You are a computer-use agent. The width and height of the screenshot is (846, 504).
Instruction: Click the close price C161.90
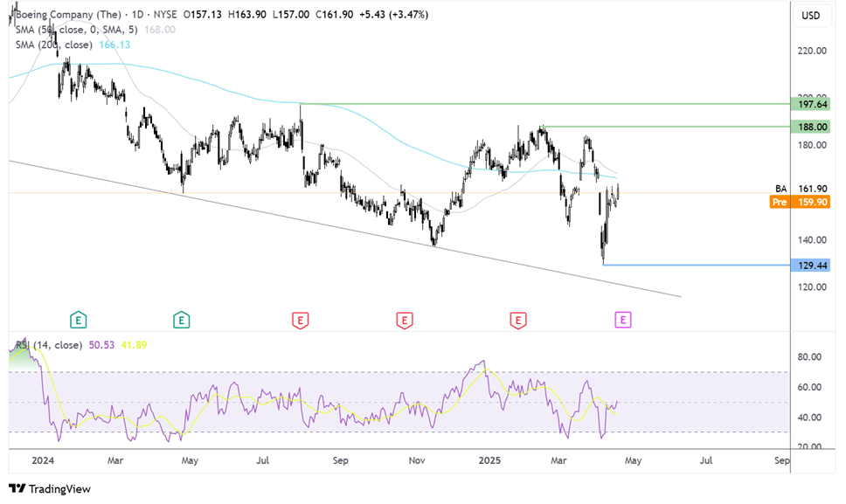pyautogui.click(x=335, y=15)
